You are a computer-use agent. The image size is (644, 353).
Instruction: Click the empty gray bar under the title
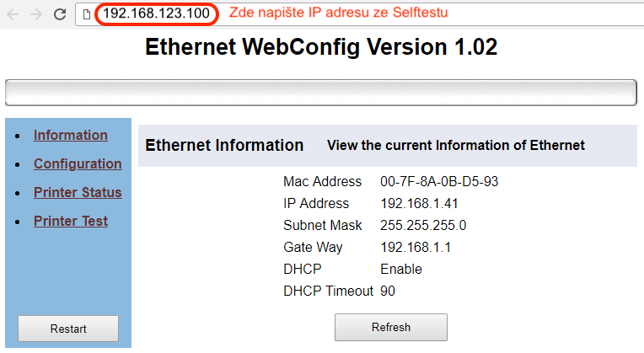pos(320,92)
